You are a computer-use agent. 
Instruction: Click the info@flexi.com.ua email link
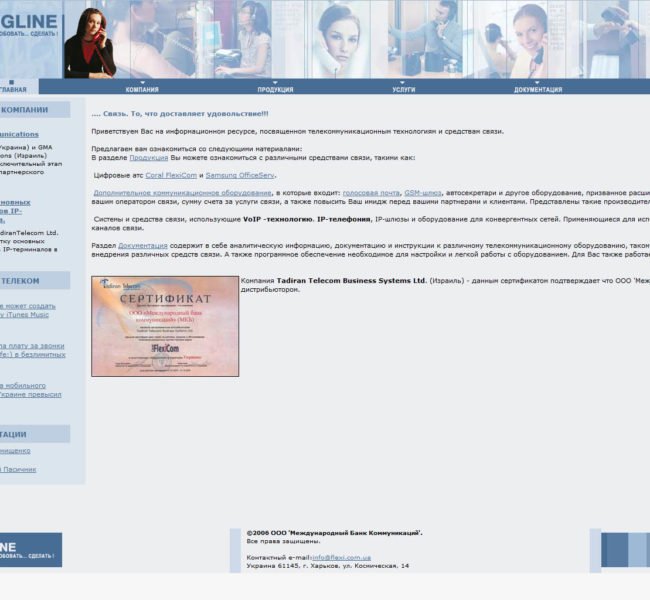coord(341,558)
